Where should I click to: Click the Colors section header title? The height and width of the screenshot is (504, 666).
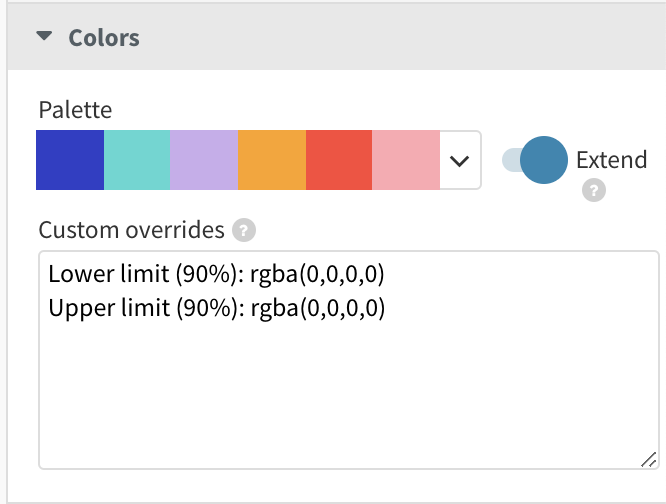104,38
